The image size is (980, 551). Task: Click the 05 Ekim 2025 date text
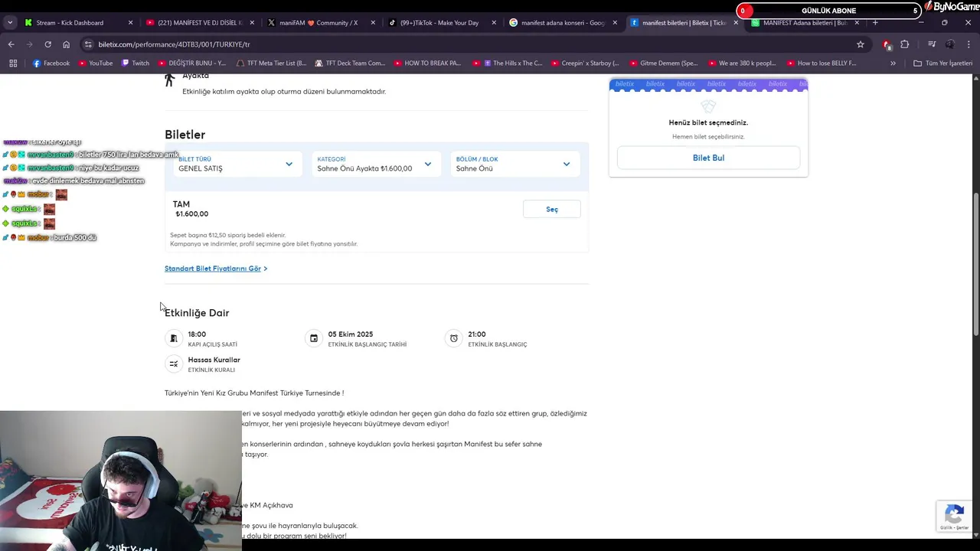[x=351, y=334]
